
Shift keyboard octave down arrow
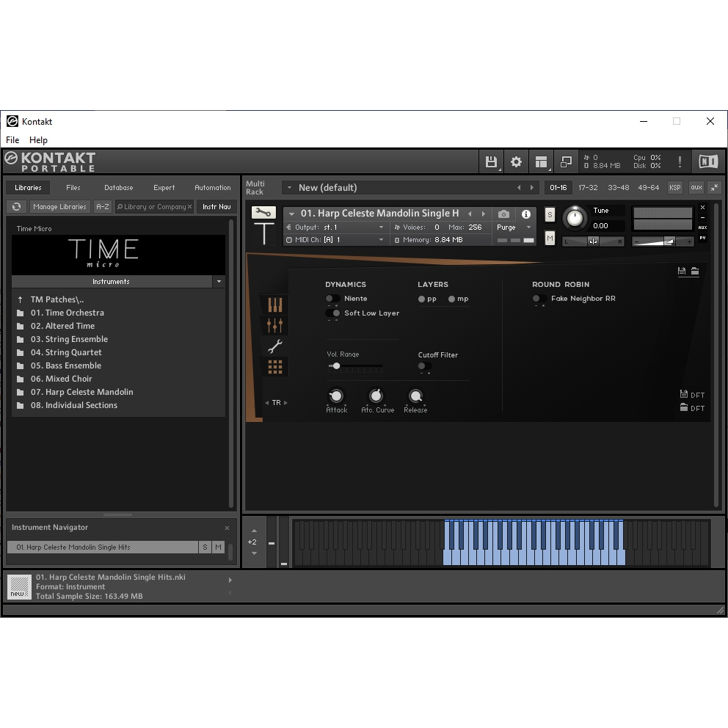click(254, 553)
